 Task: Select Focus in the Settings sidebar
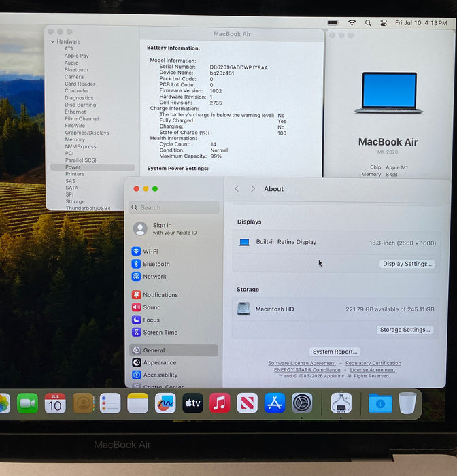[x=173, y=320]
